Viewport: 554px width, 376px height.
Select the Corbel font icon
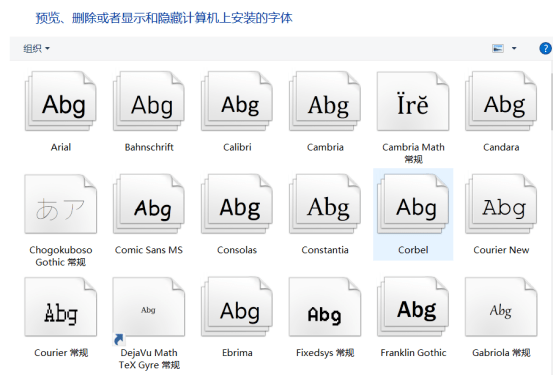click(413, 204)
